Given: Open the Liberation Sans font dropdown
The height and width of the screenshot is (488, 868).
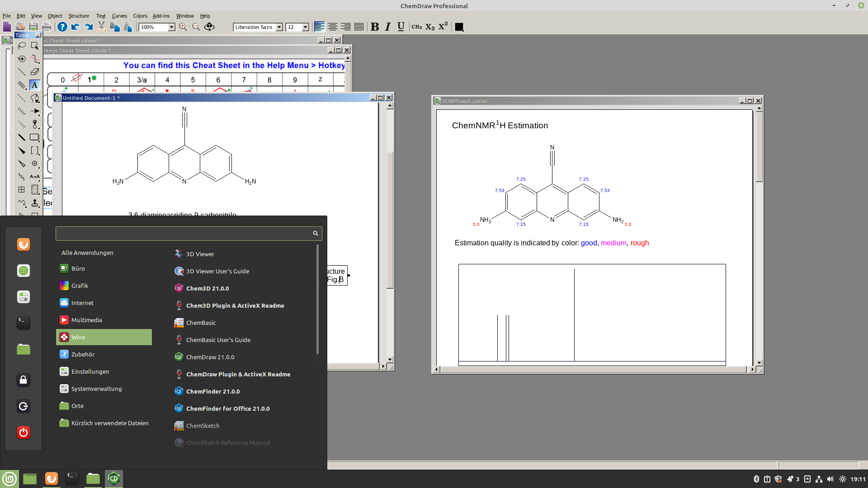Looking at the screenshot, I should [x=279, y=27].
